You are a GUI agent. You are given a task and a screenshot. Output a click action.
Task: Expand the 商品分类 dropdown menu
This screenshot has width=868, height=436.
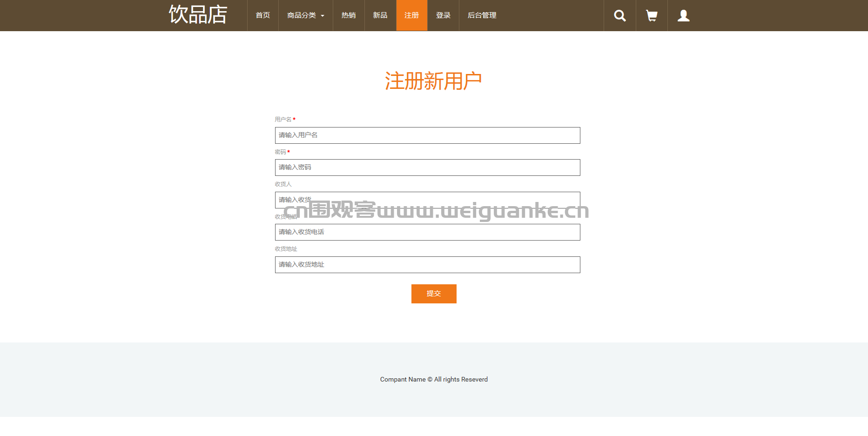pos(305,15)
